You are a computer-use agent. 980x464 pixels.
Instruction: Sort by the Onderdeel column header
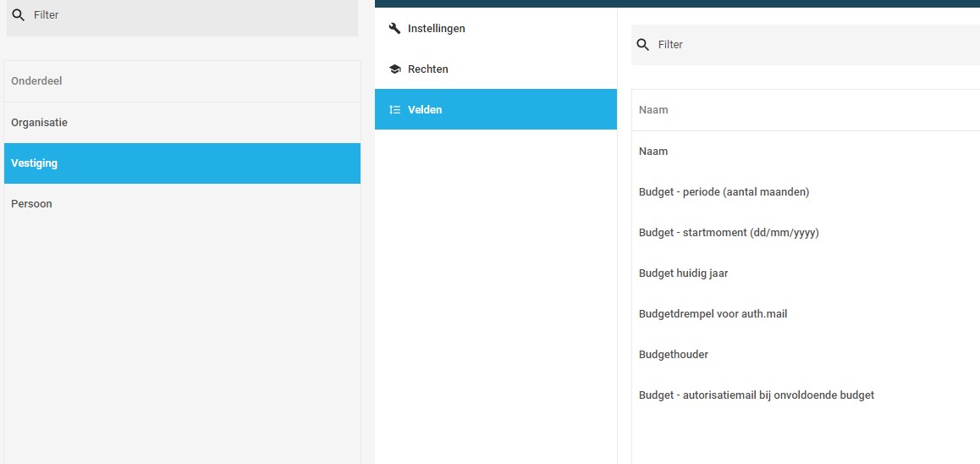36,81
